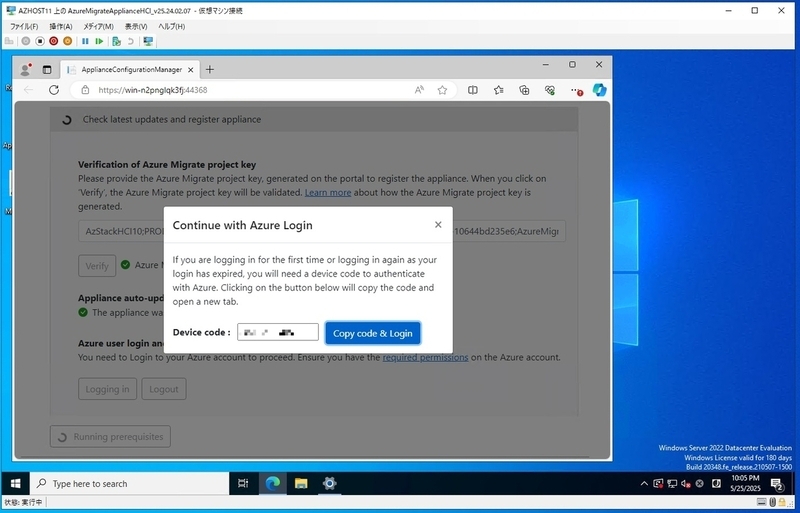Close the Continue with Azure Login dialog
The image size is (800, 513).
[x=438, y=225]
